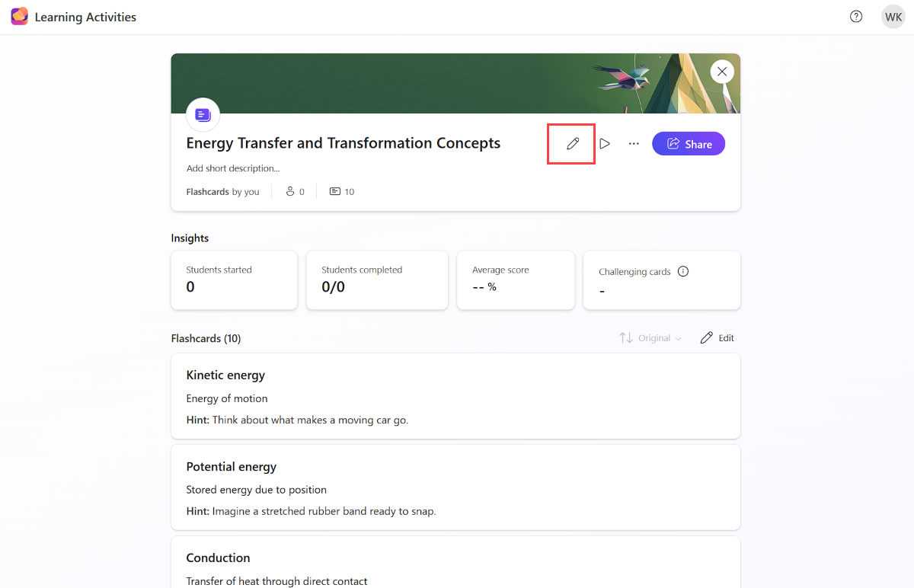Click the Average score insight card
The width and height of the screenshot is (914, 588).
516,280
